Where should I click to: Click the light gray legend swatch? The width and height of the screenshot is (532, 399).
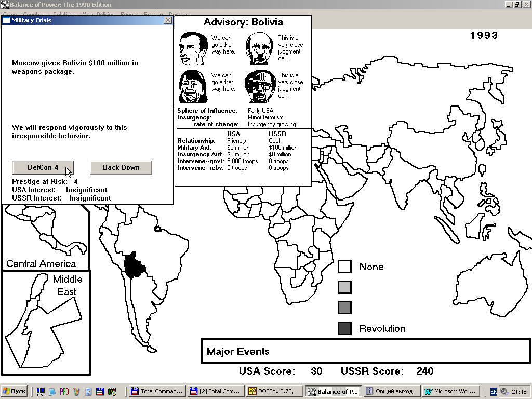click(x=345, y=287)
